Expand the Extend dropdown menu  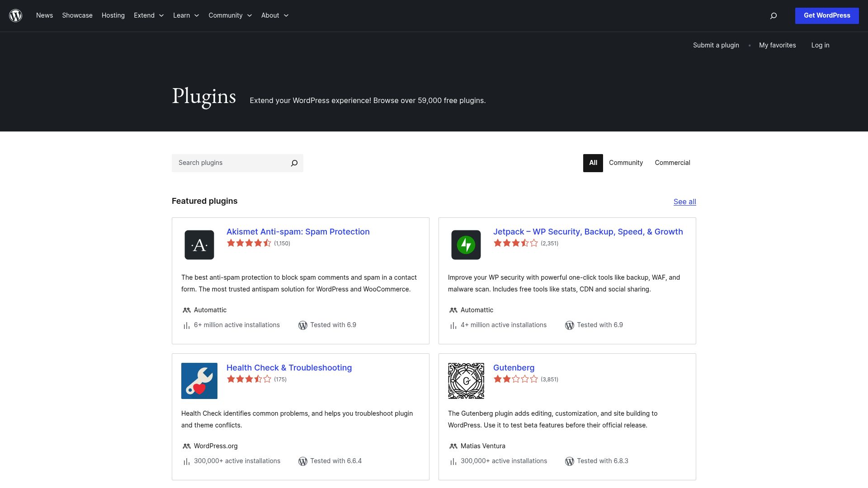(148, 15)
